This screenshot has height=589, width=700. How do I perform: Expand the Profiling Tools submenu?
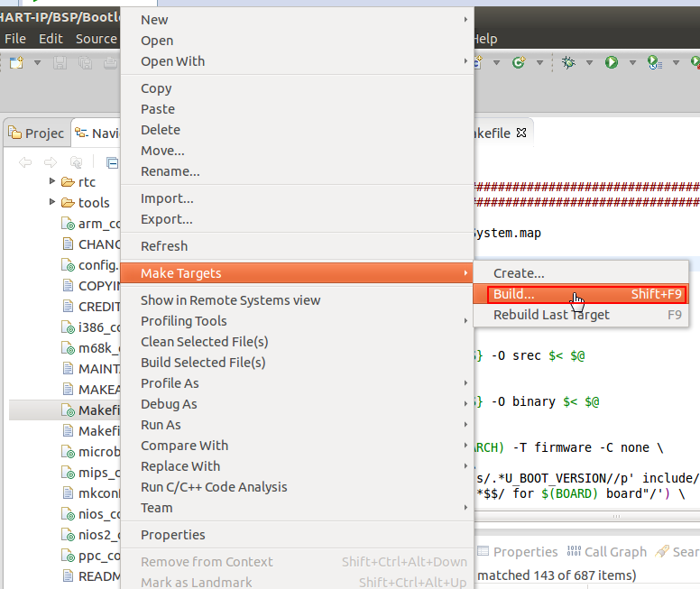[298, 321]
